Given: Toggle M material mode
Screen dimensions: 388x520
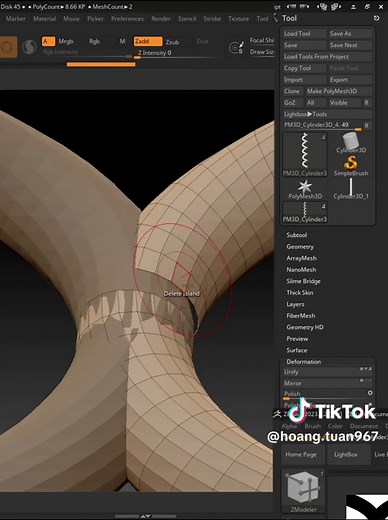Looking at the screenshot, I should coord(122,41).
